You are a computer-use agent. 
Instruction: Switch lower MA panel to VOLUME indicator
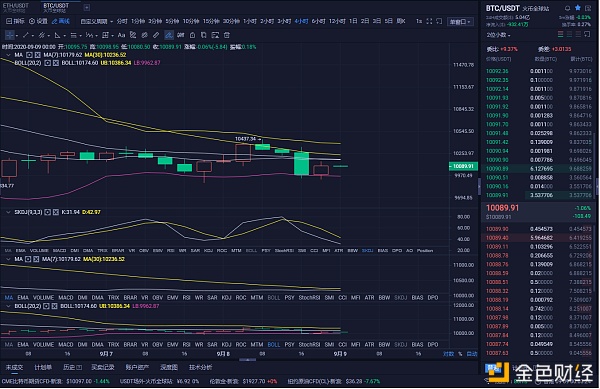point(43,298)
